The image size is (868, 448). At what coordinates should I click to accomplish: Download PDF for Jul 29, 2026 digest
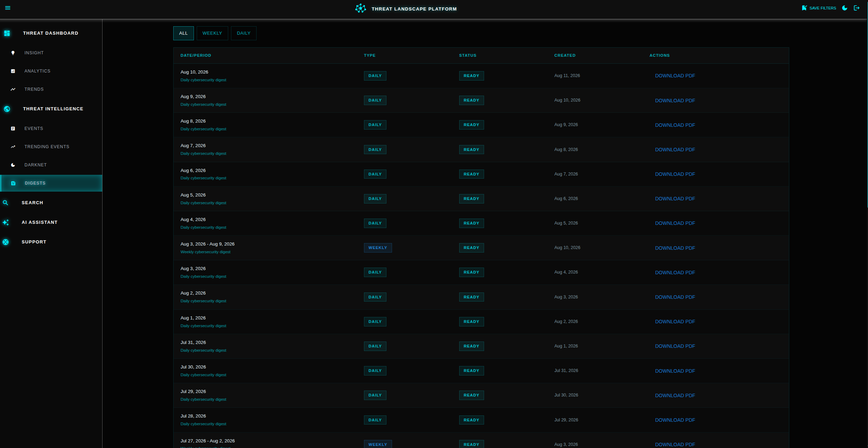click(675, 395)
